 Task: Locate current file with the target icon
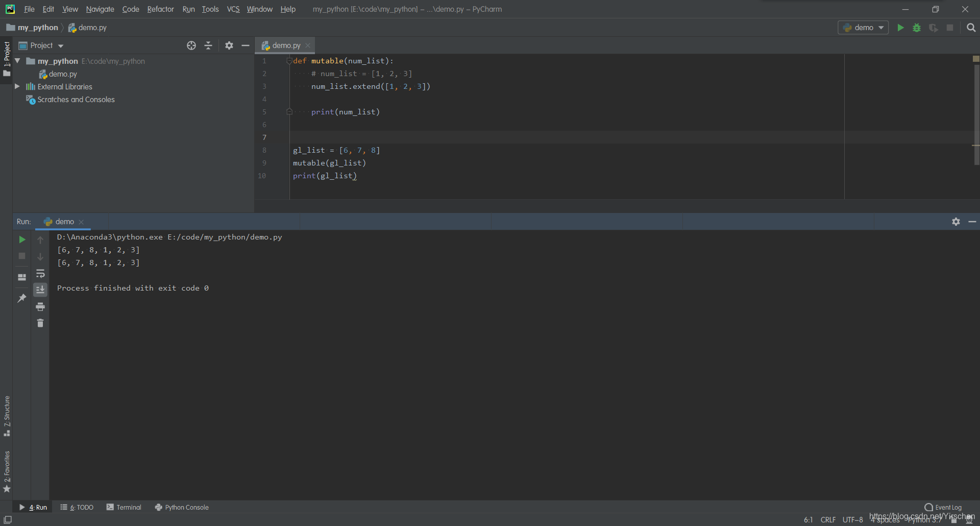[x=191, y=45]
